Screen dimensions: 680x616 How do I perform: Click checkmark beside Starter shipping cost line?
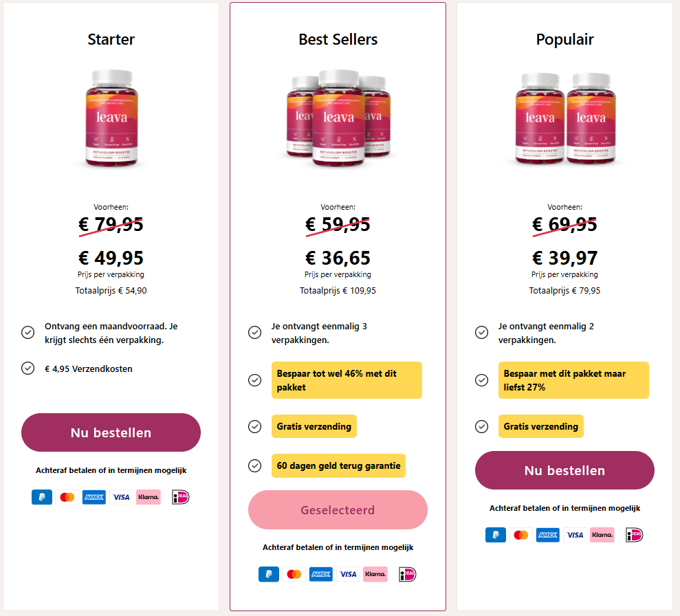(28, 368)
